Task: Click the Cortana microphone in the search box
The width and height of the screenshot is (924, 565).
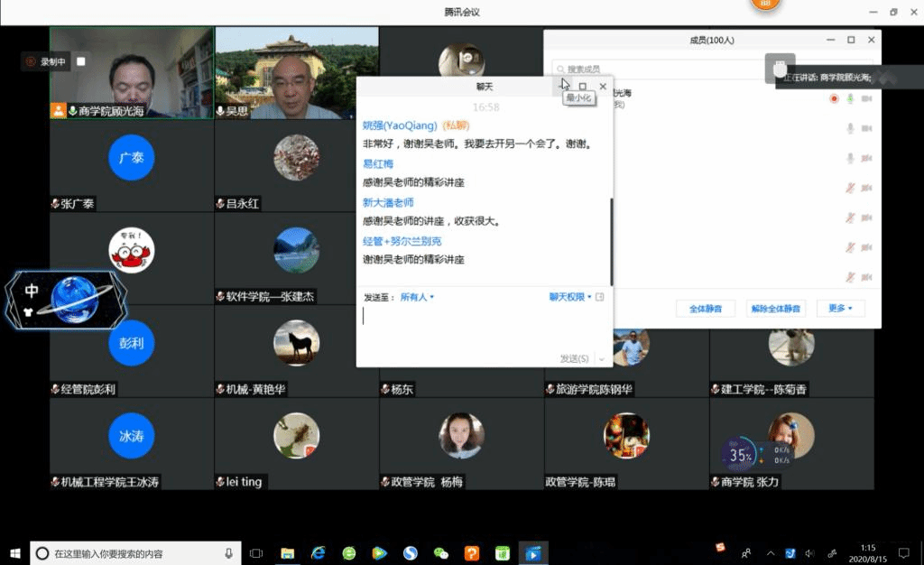Action: pyautogui.click(x=228, y=553)
